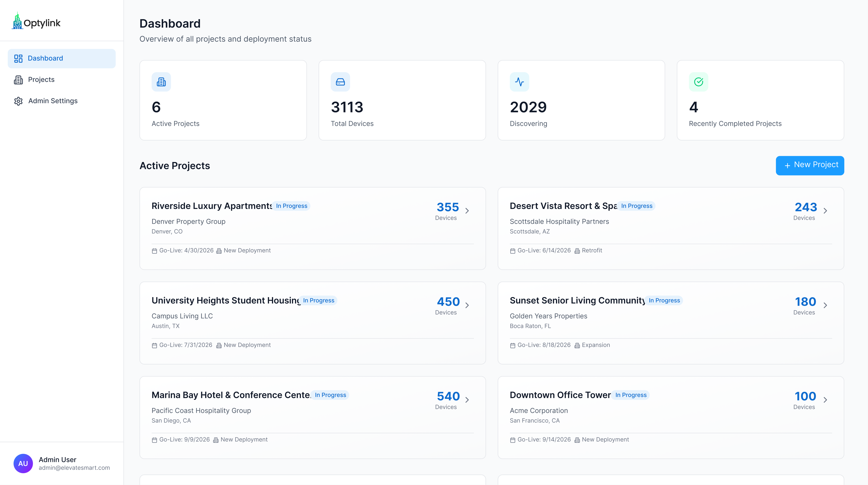Click the Recently Completed checkmark icon
868x485 pixels.
(699, 82)
